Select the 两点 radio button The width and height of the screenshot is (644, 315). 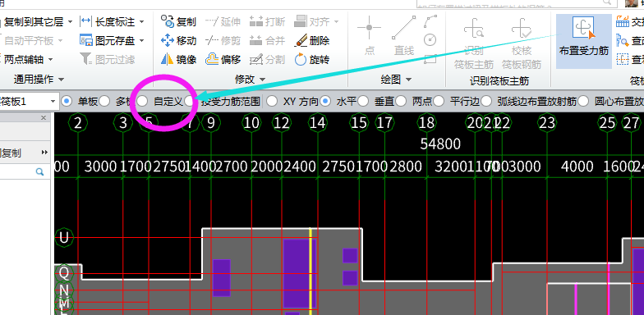(x=401, y=101)
